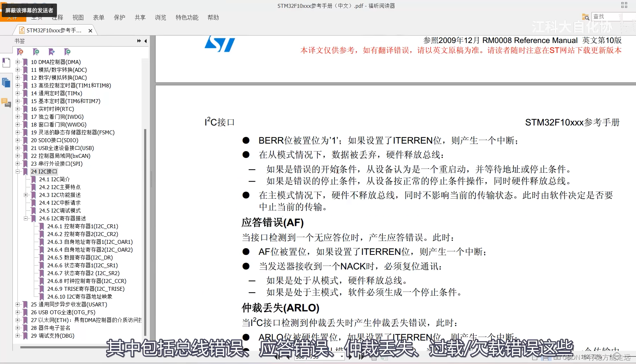Viewport: 636px width, 364px height.
Task: Click the bookmarks panel vertical scrollbar
Action: (x=145, y=232)
